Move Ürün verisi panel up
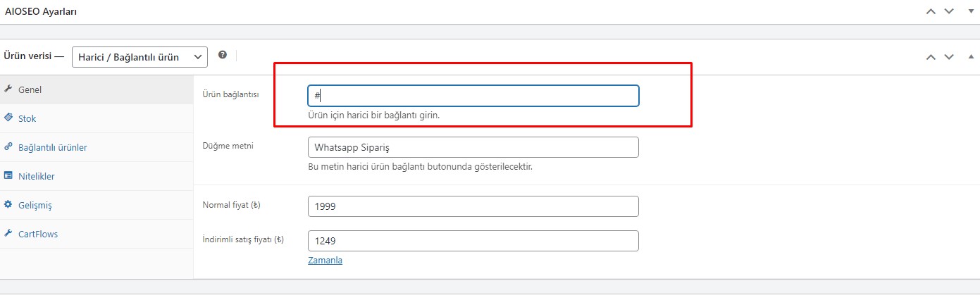Viewport: 980px width, 300px height. click(x=931, y=56)
